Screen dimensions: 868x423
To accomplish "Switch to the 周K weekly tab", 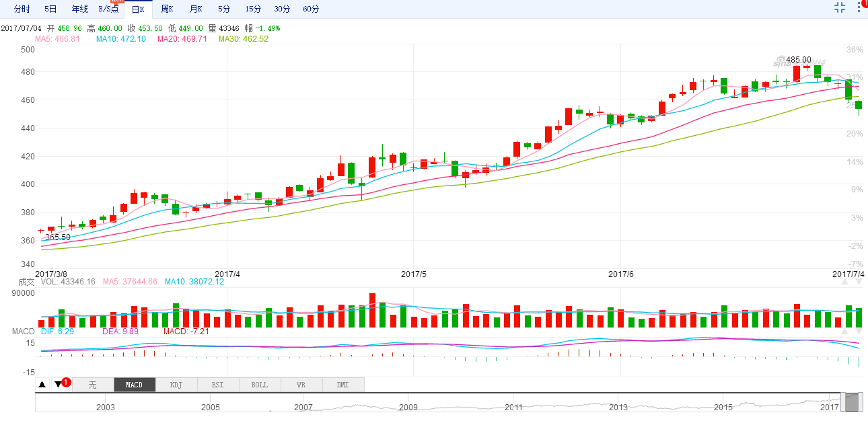I will [x=167, y=9].
